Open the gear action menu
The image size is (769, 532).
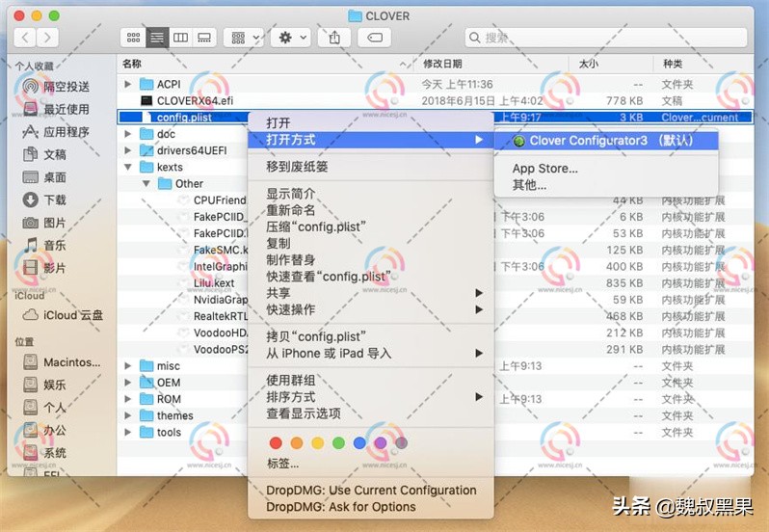[291, 38]
